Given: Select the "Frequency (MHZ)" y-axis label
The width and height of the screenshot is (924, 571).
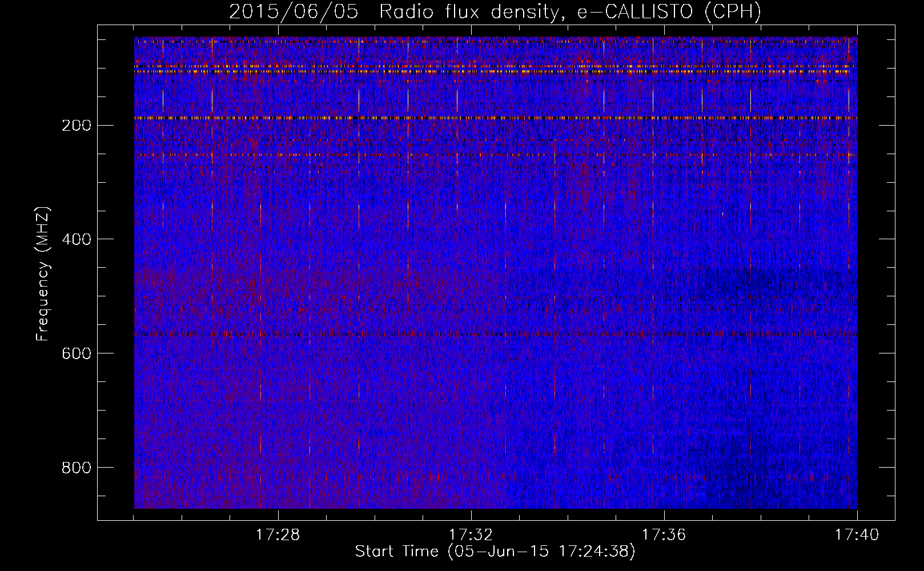Looking at the screenshot, I should point(43,274).
